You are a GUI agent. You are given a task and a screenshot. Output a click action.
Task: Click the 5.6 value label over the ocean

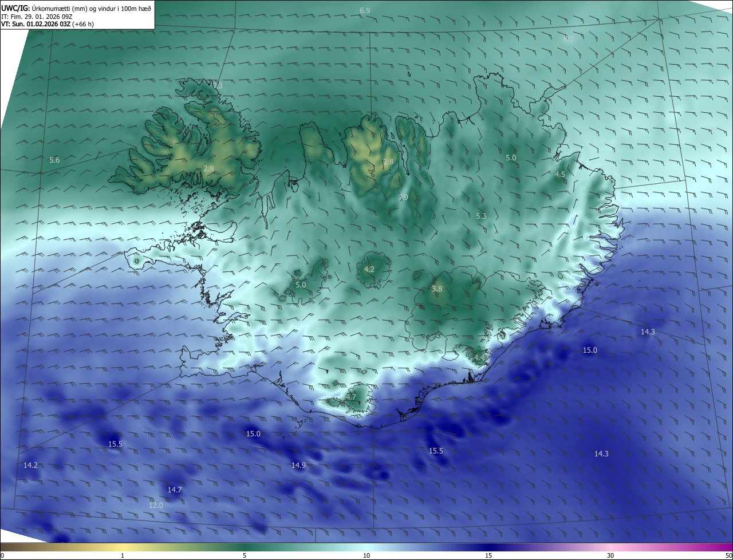[x=54, y=160]
